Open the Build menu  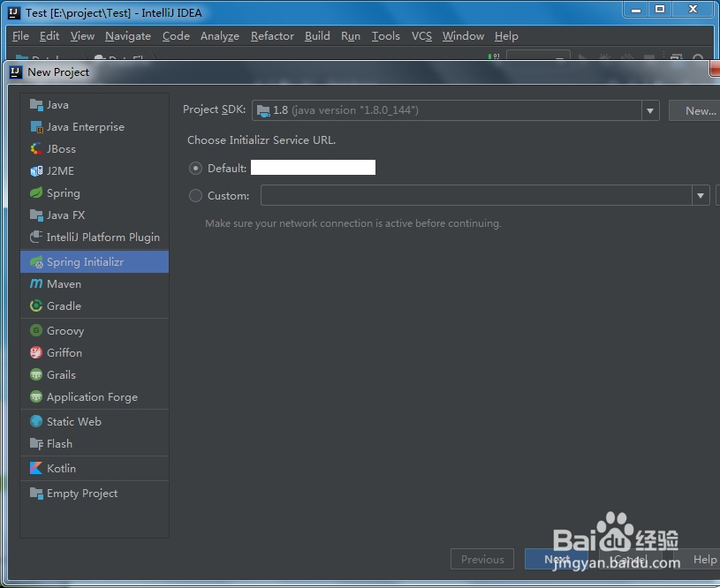[x=317, y=36]
